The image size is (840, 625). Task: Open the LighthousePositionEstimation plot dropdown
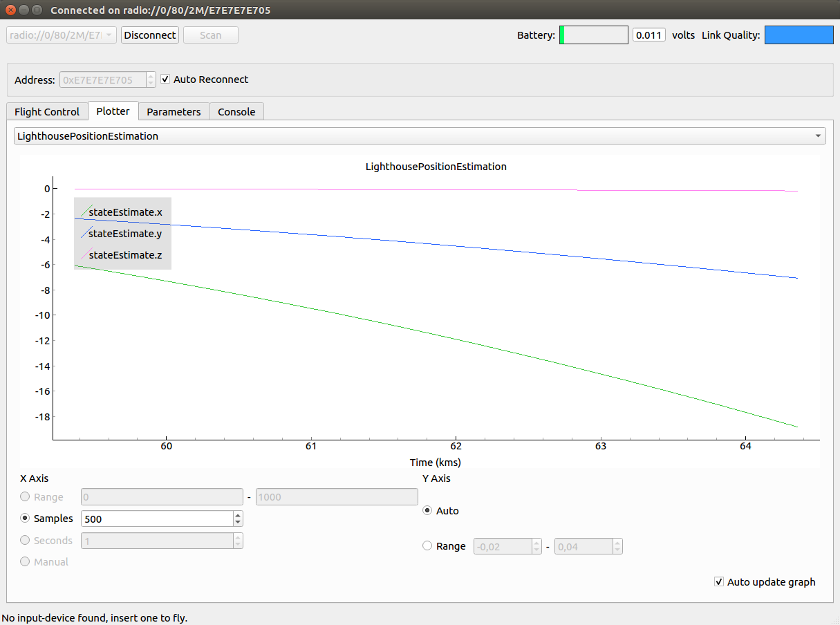coord(420,136)
